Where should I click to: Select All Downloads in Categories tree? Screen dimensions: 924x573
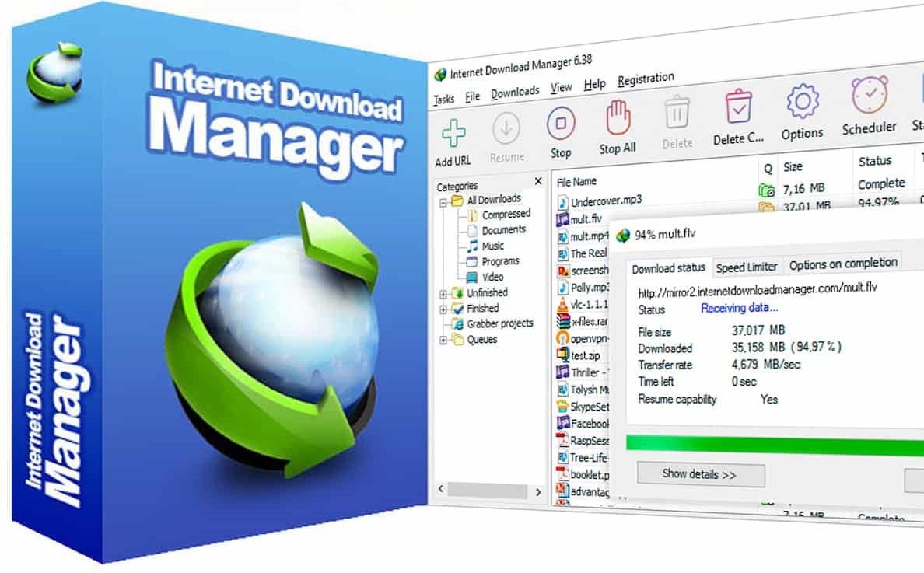point(494,199)
